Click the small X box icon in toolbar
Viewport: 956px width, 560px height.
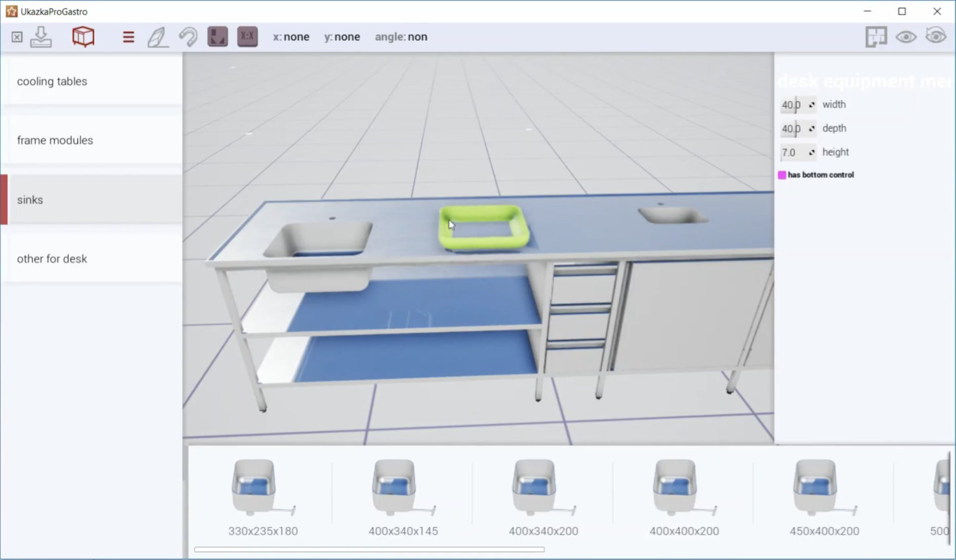pyautogui.click(x=17, y=37)
